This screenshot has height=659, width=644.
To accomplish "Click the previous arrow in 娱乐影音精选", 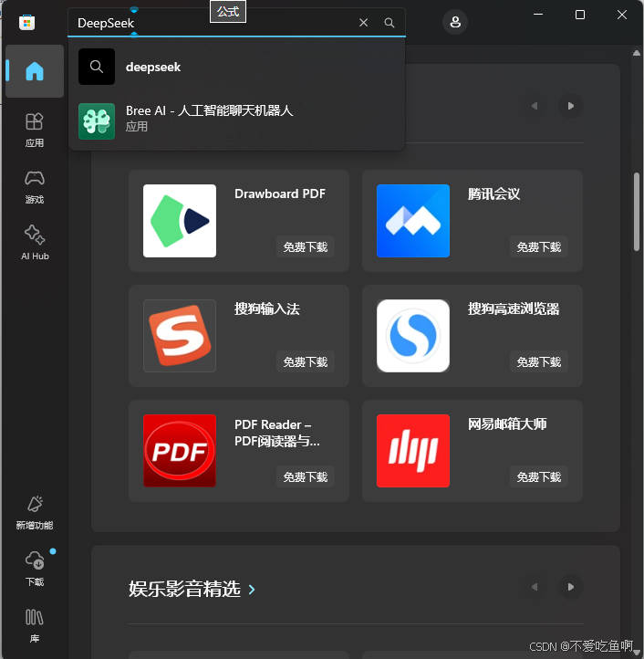I will point(535,587).
